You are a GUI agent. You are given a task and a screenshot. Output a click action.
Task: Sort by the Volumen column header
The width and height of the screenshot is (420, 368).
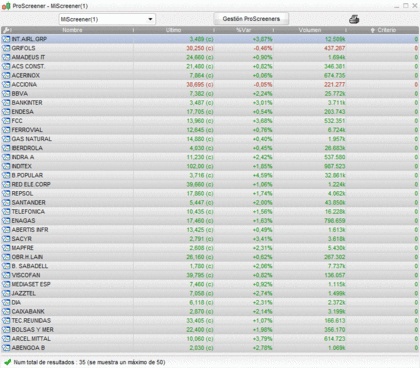[310, 30]
